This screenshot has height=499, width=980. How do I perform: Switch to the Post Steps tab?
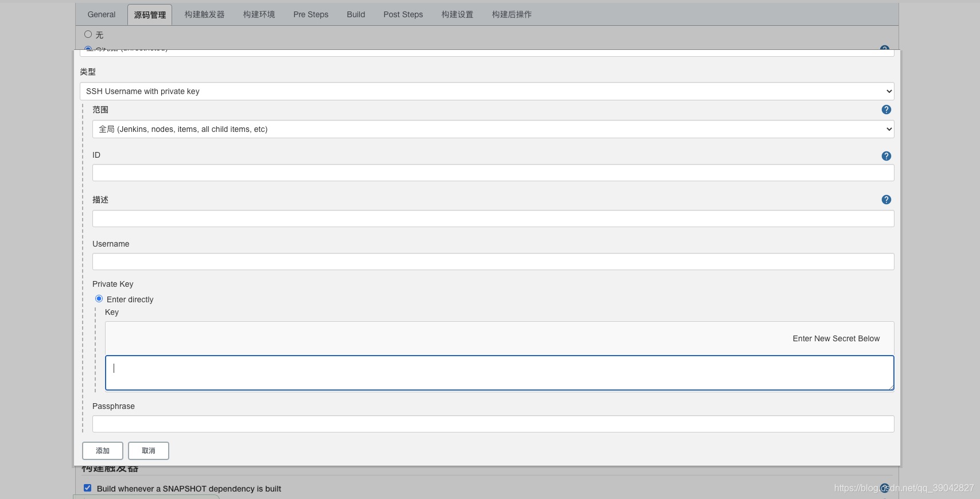click(403, 14)
